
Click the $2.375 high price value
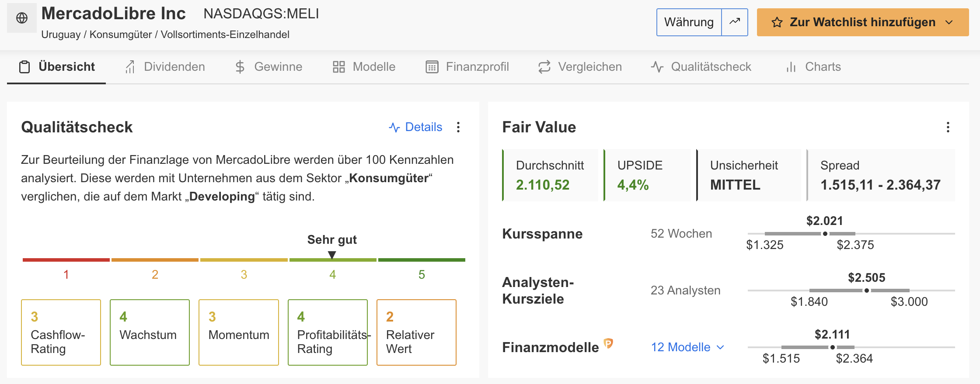point(855,245)
